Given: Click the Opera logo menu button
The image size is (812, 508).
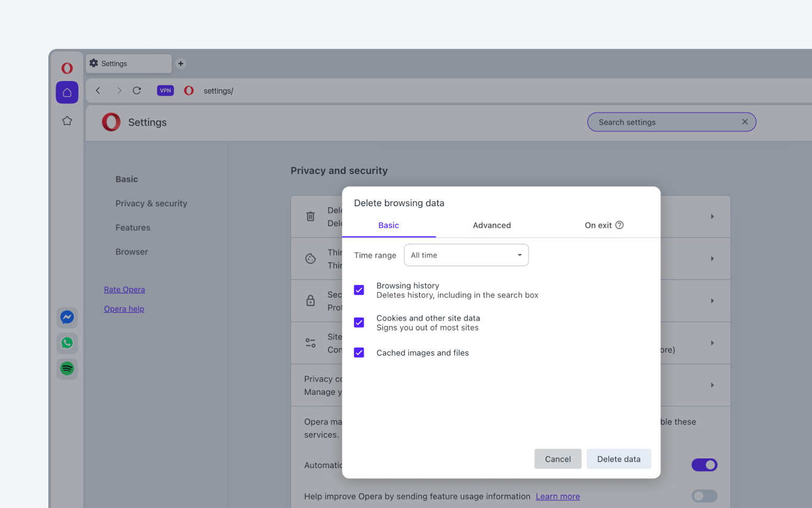Looking at the screenshot, I should click(x=67, y=68).
